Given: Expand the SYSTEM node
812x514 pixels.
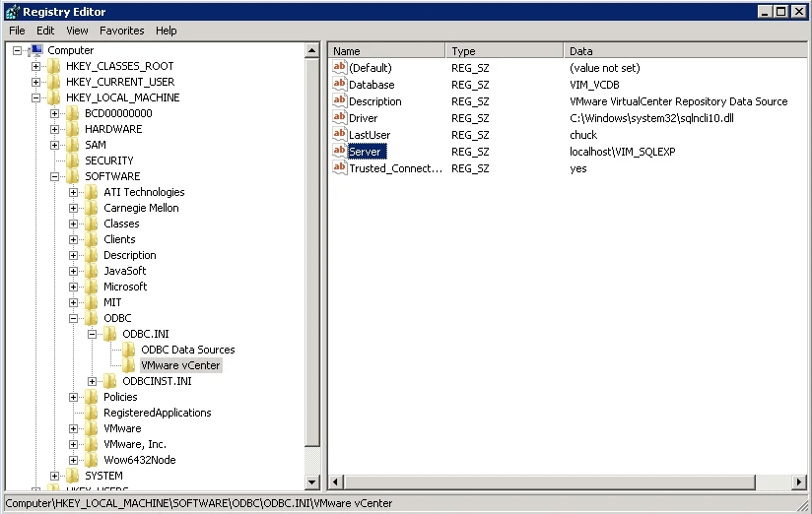Looking at the screenshot, I should point(54,476).
